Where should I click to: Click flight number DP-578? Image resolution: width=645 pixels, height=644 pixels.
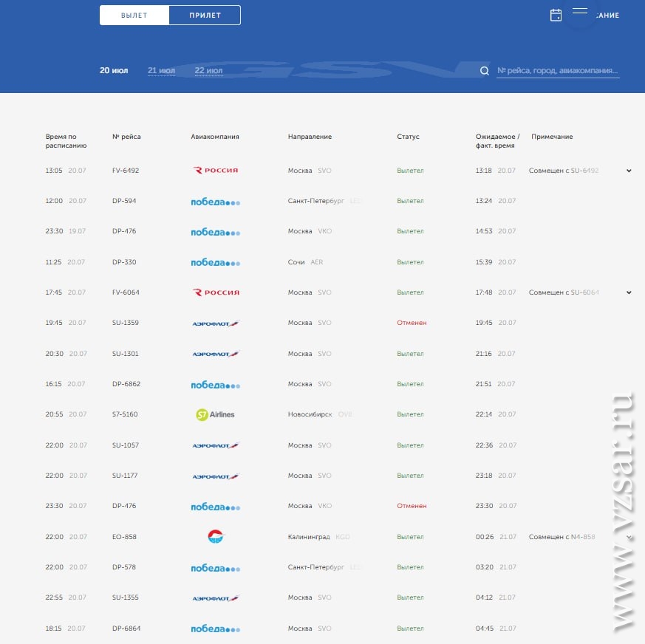(124, 566)
